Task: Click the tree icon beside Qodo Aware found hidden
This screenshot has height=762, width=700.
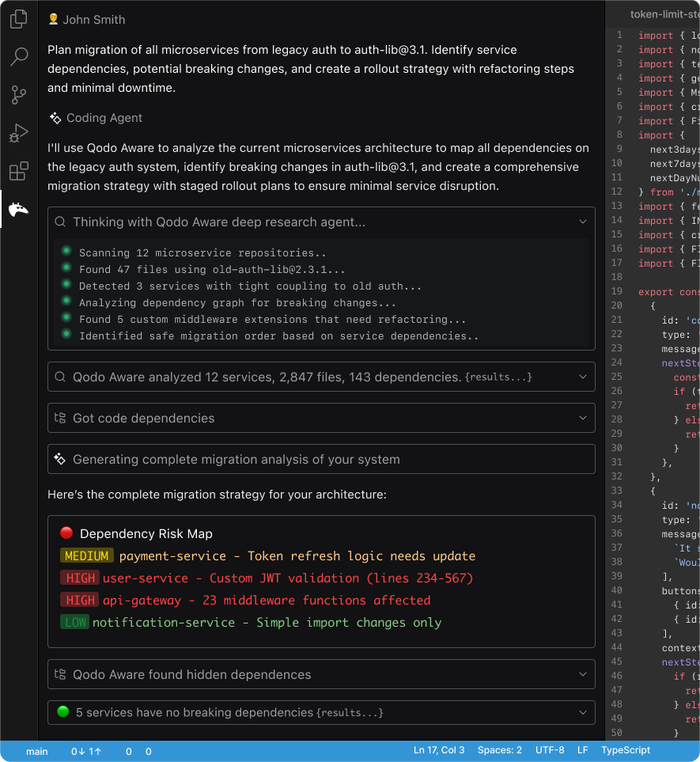Action: (60, 674)
